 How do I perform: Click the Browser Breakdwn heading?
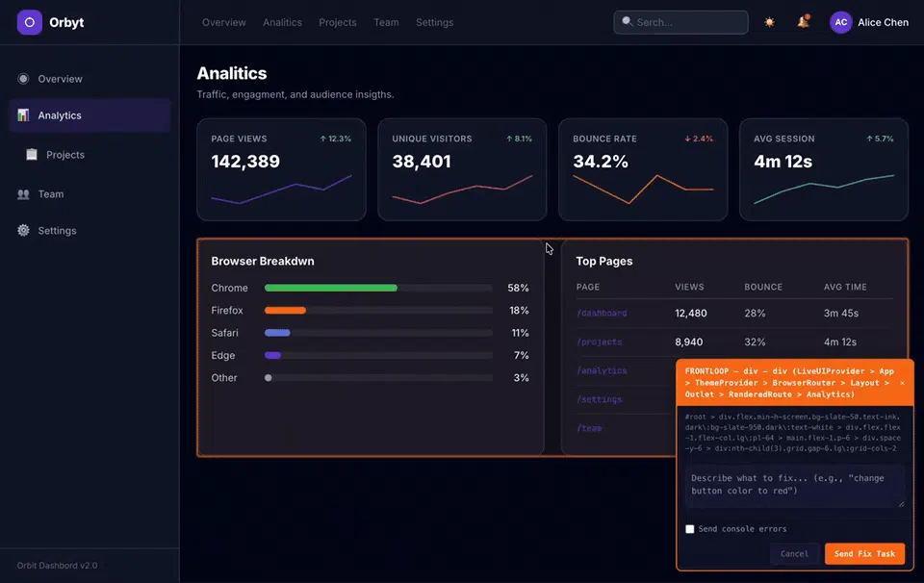pos(263,261)
